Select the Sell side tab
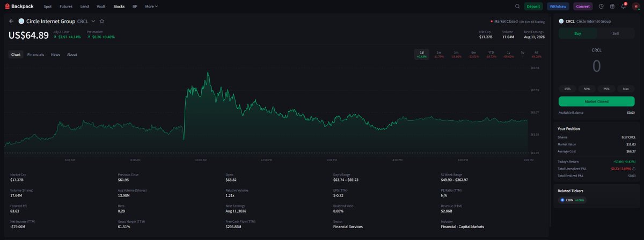Viewport: 644px width, 240px height. (x=616, y=33)
